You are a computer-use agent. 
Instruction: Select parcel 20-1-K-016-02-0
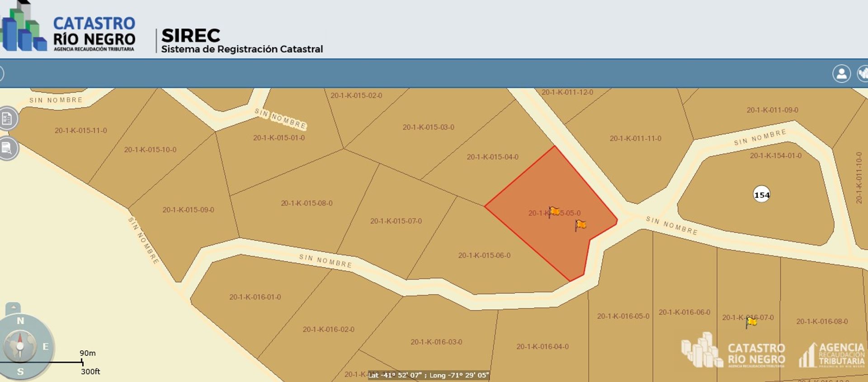pyautogui.click(x=329, y=330)
